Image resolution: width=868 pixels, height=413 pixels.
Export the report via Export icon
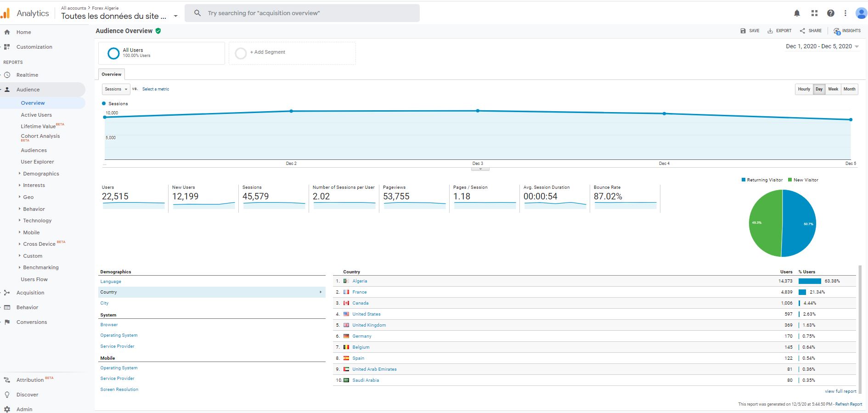click(770, 31)
